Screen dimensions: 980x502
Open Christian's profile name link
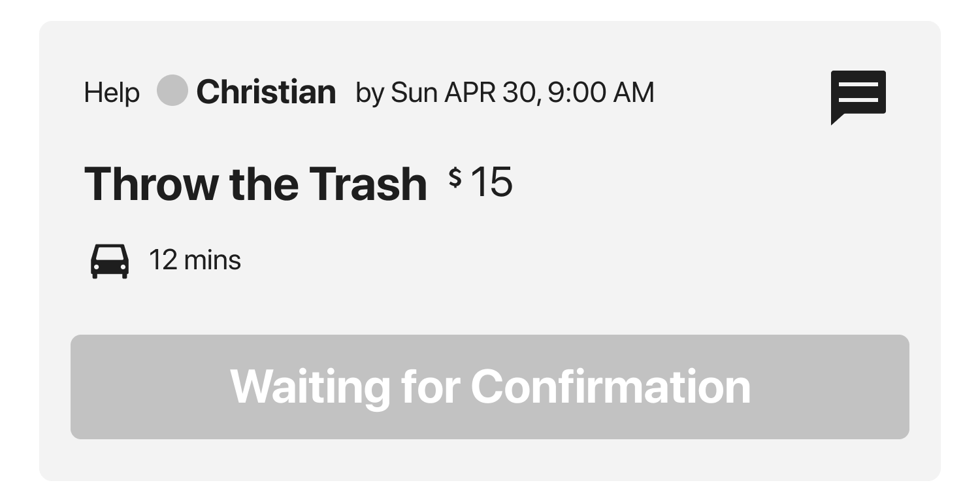click(266, 92)
